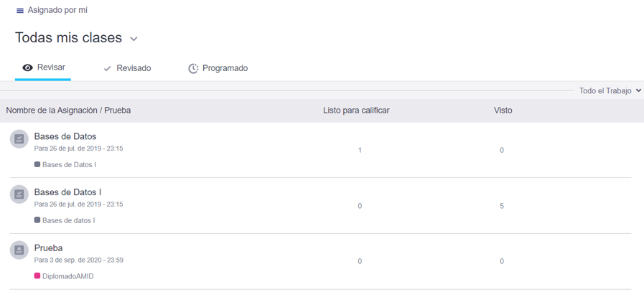Open the Bases de Datos I assignment title
The image size is (644, 292).
pos(67,192)
